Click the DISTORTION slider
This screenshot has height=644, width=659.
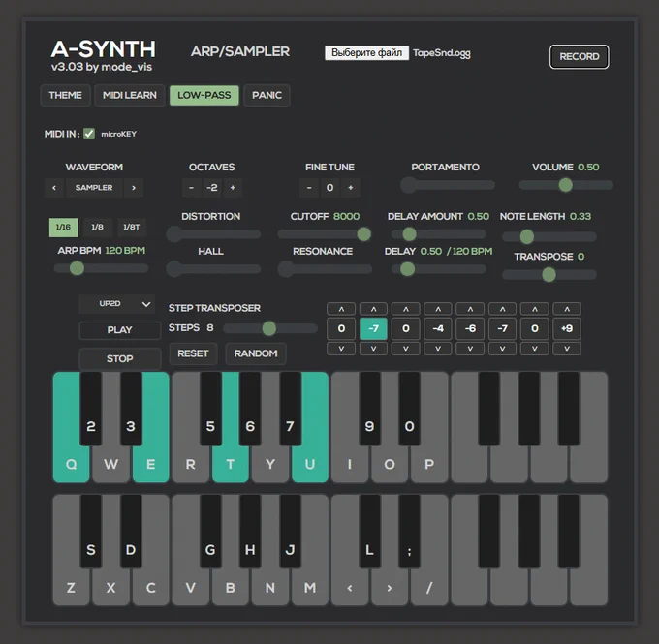click(x=213, y=234)
